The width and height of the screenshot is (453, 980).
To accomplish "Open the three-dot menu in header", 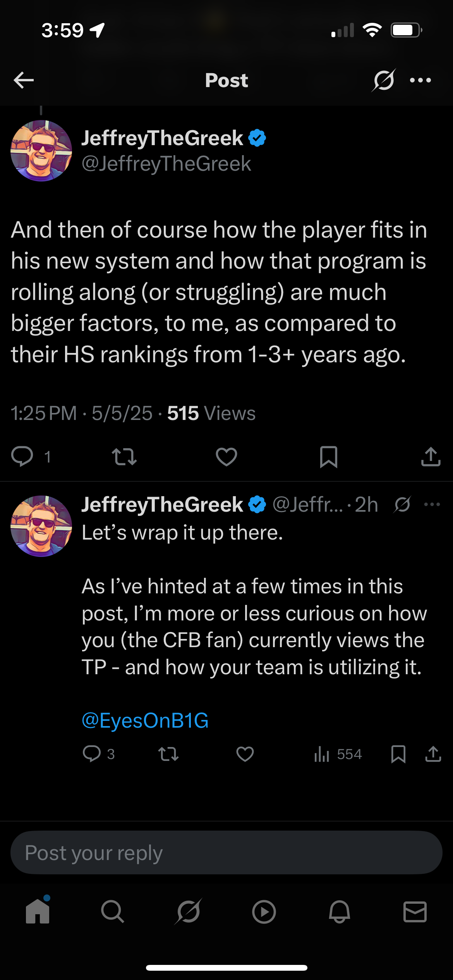I will coord(420,80).
